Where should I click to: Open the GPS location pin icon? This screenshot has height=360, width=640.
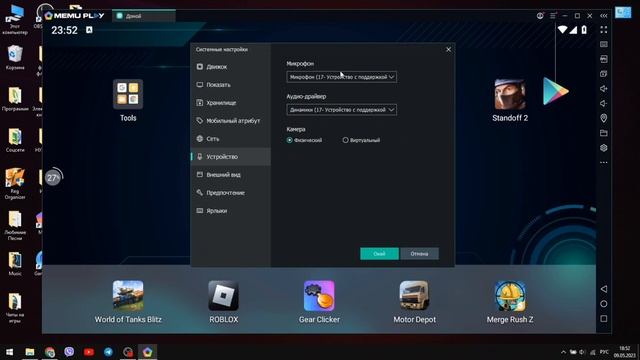(604, 118)
